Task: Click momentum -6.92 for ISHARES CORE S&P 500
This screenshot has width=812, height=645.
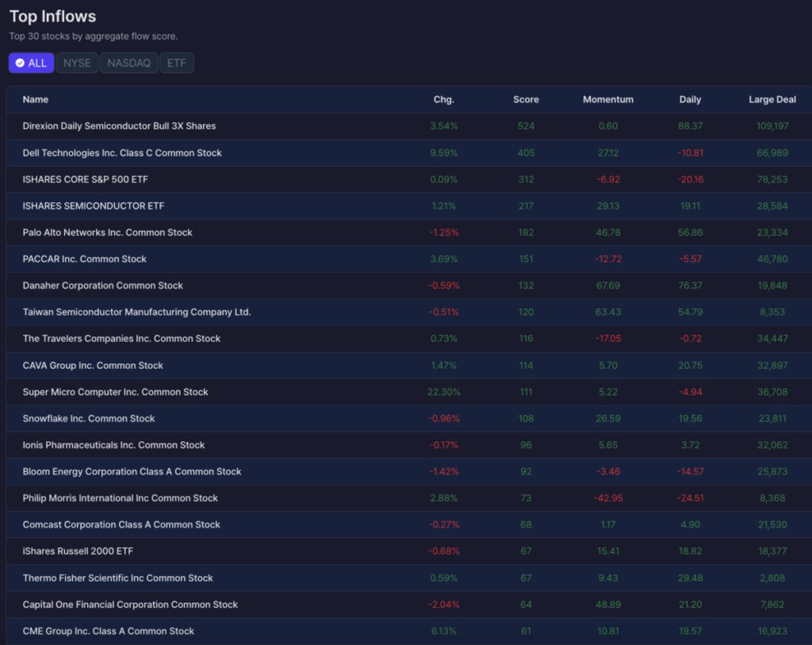Action: pos(608,179)
